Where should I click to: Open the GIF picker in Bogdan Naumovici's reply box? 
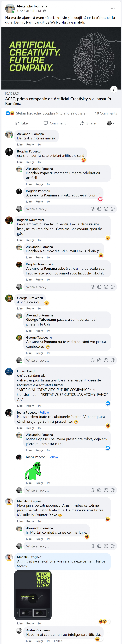(106, 287)
